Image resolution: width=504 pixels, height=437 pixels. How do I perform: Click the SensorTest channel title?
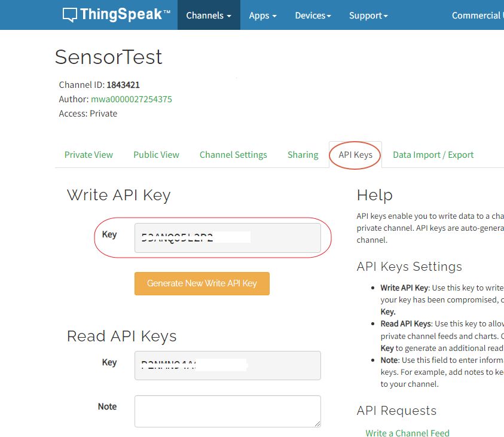click(109, 57)
